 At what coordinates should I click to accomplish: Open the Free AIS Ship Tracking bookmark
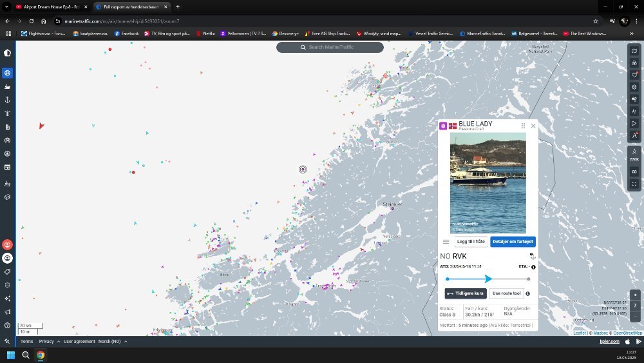[327, 34]
